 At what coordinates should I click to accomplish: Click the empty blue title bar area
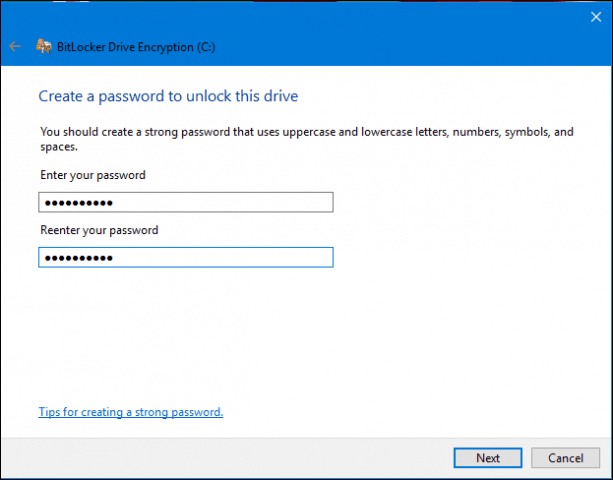[400, 46]
